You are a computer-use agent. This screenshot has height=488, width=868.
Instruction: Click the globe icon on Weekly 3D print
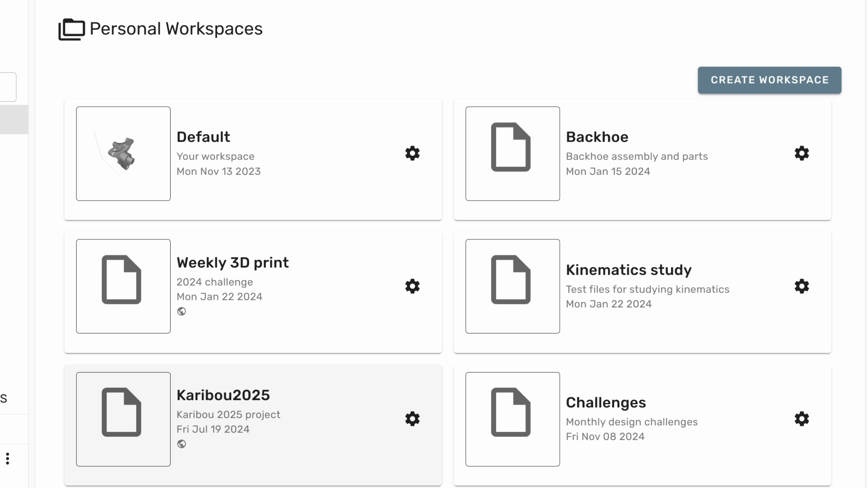click(182, 311)
